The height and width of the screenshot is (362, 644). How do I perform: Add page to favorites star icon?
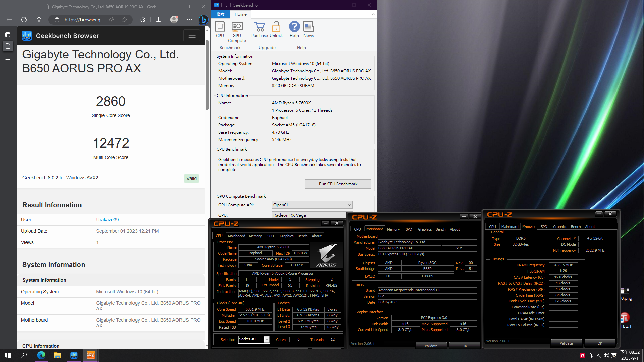pyautogui.click(x=124, y=20)
